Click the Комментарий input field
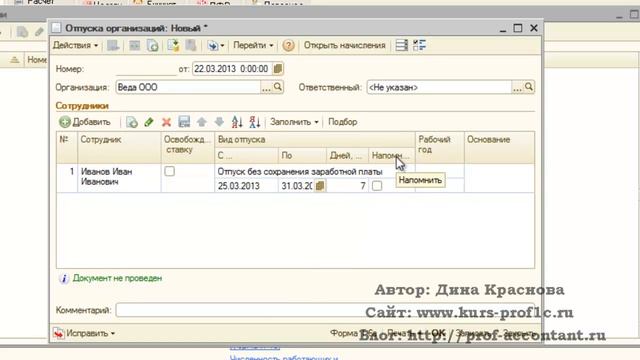Image resolution: width=640 pixels, height=360 pixels. click(x=325, y=310)
